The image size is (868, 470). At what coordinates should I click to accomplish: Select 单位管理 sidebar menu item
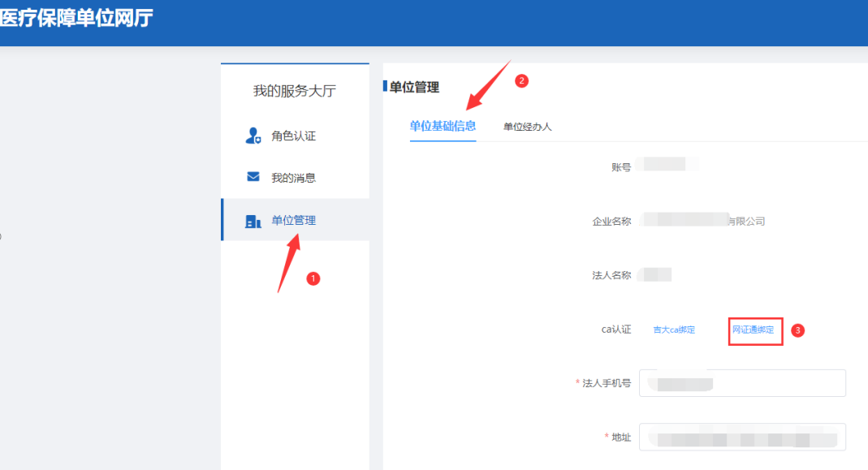(293, 220)
